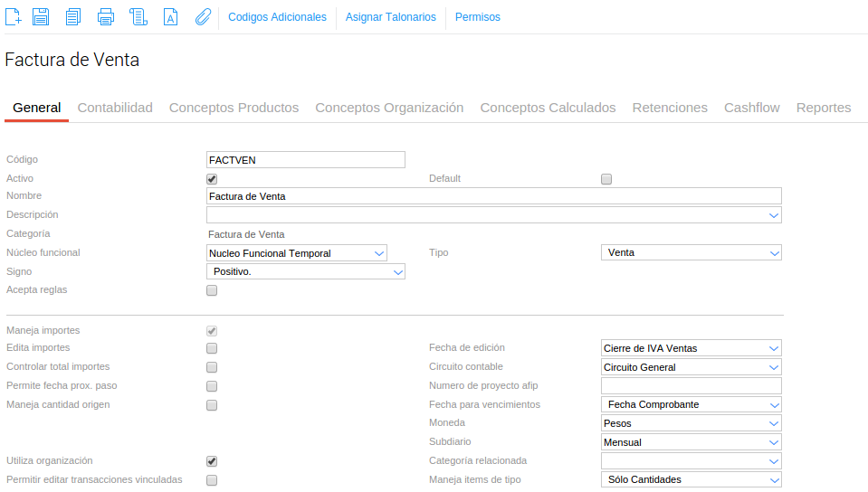Viewport: 868px width, 492px height.
Task: Open the Núcleo funcional dropdown
Action: click(x=297, y=253)
